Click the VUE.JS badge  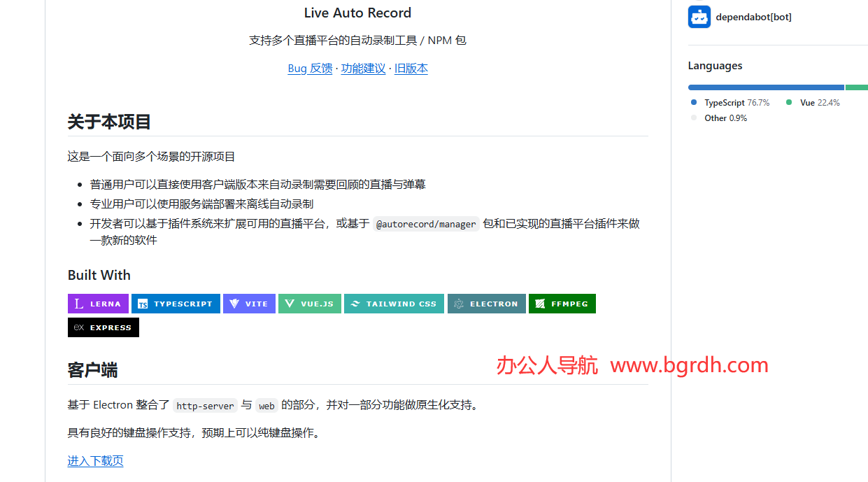[309, 303]
